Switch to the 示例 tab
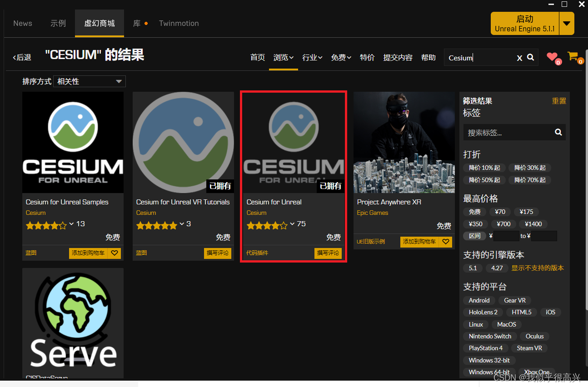Viewport: 588px width, 387px height. (x=58, y=23)
